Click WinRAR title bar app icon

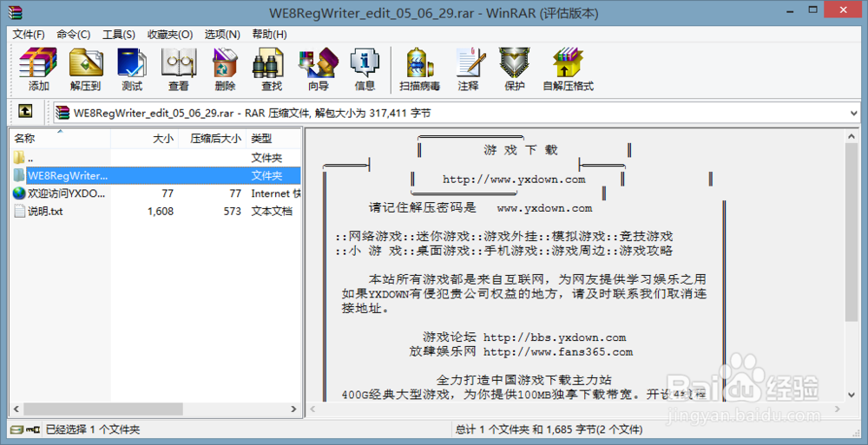[x=15, y=12]
